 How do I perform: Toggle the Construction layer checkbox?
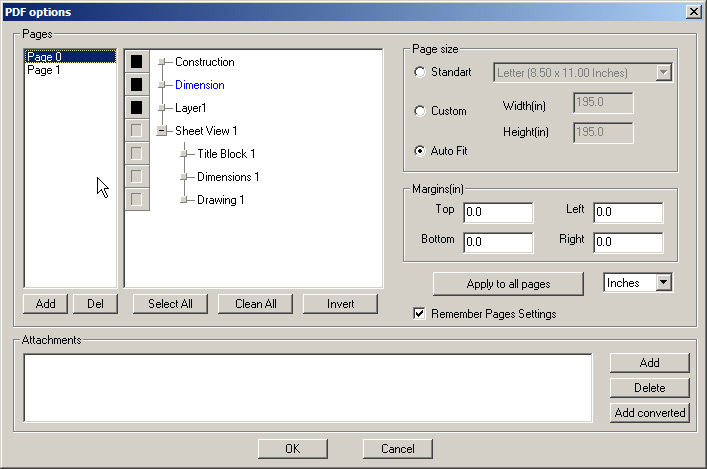pos(137,62)
